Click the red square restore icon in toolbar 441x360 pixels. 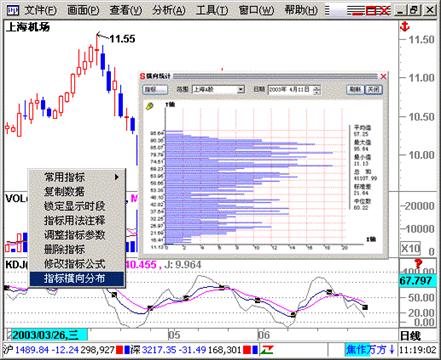(371, 11)
